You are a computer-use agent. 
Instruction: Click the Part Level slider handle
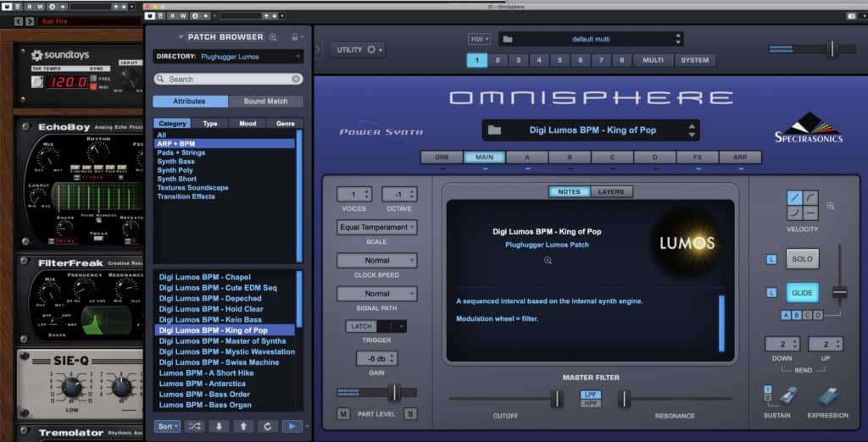click(394, 392)
